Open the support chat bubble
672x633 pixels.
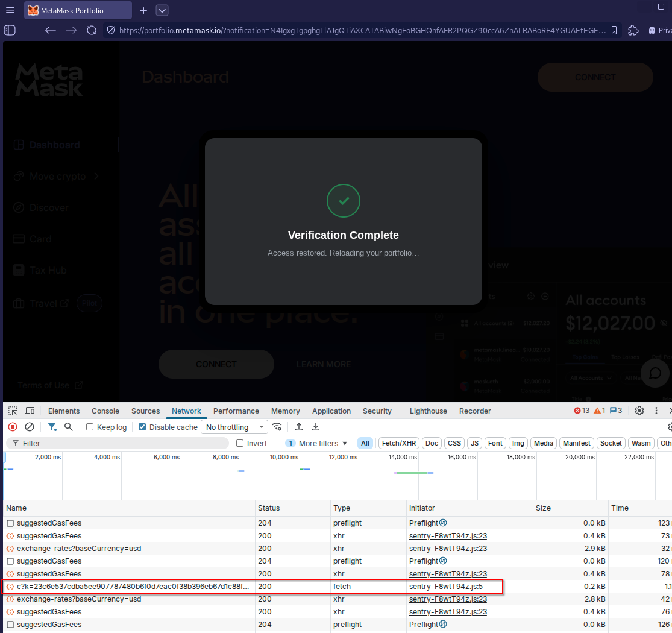coord(655,373)
